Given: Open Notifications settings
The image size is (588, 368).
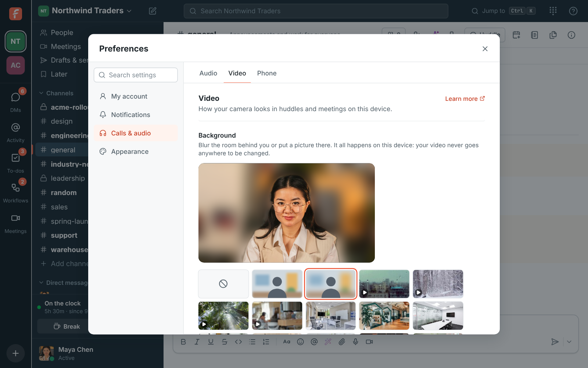Looking at the screenshot, I should 136,115.
